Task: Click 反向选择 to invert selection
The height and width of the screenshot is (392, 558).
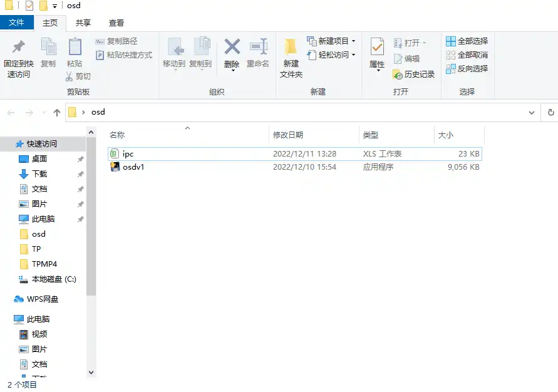Action: [468, 69]
